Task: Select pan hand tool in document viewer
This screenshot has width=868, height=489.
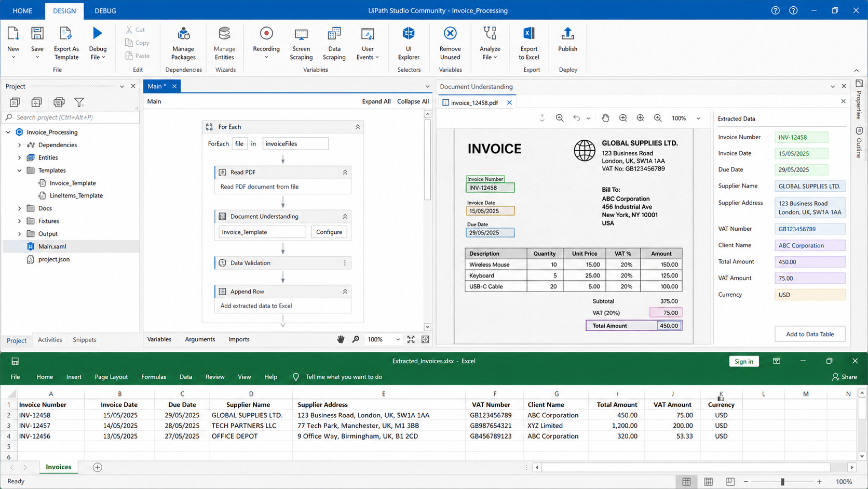Action: click(x=605, y=118)
